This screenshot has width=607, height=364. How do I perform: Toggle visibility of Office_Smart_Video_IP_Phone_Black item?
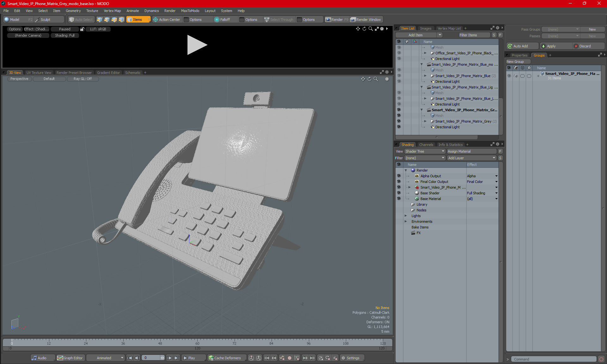pos(399,53)
